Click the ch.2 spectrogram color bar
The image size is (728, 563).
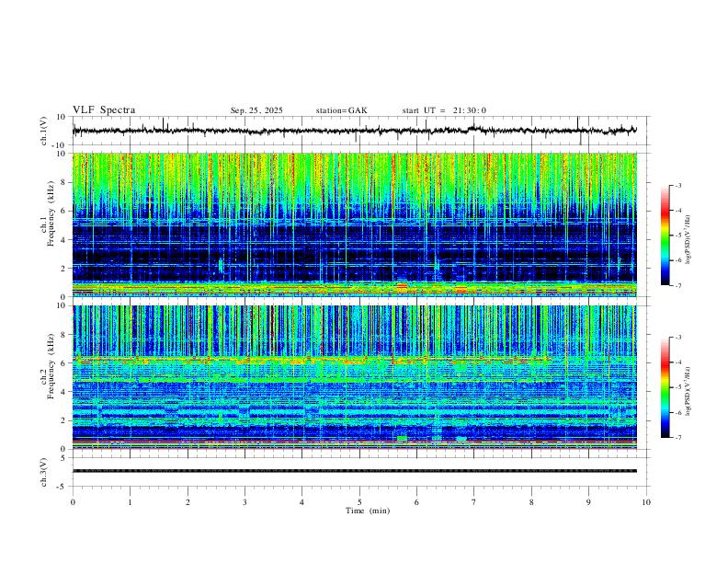pyautogui.click(x=665, y=387)
